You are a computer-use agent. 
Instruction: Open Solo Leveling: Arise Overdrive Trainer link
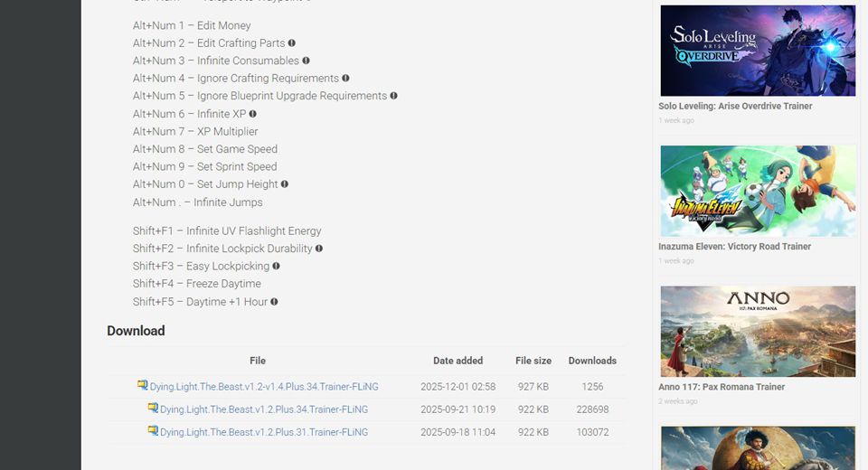click(735, 106)
